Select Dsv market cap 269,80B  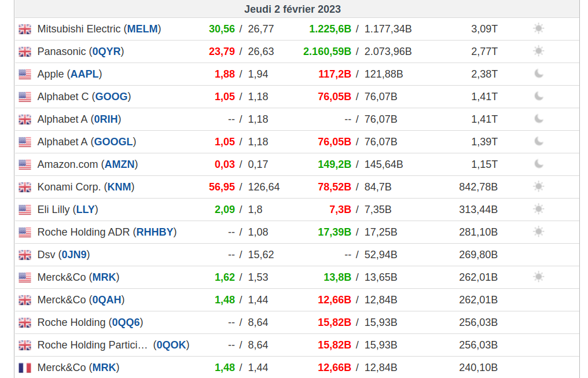[x=478, y=255]
